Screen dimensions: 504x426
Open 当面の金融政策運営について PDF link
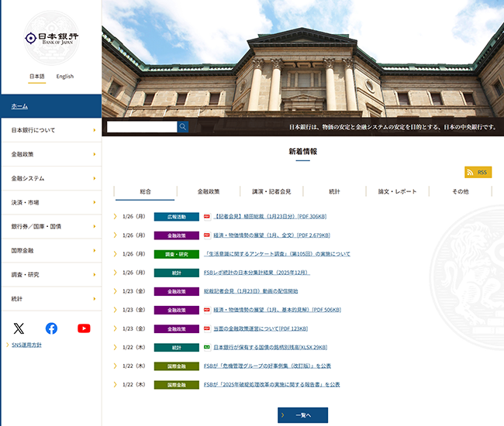click(x=261, y=328)
